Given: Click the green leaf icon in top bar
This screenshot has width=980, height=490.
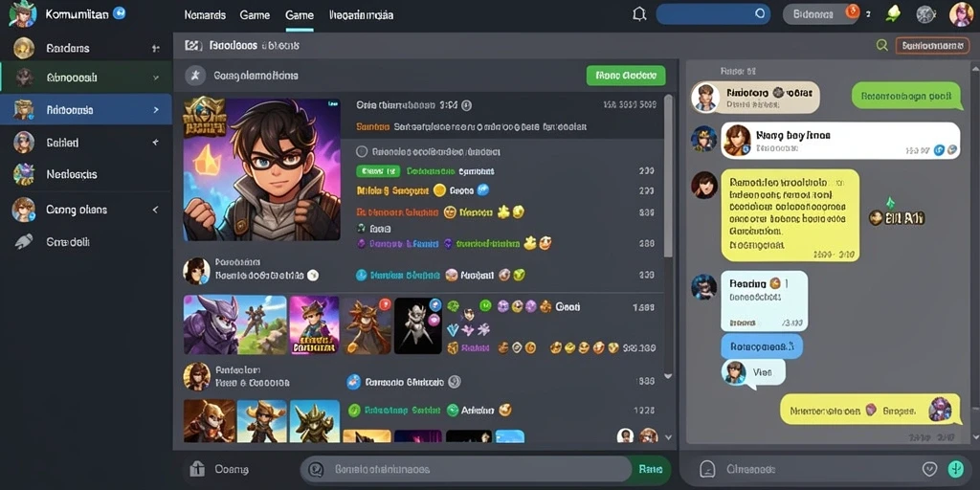Looking at the screenshot, I should 894,13.
